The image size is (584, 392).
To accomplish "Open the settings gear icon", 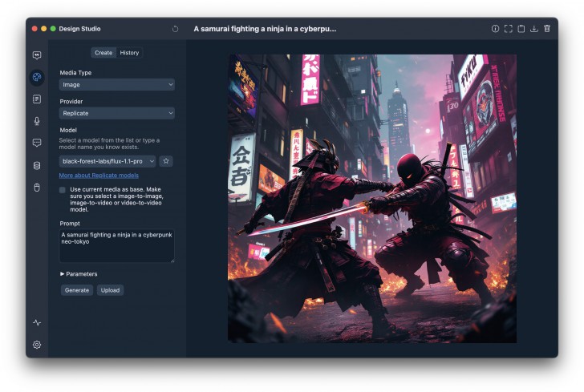I will pyautogui.click(x=37, y=345).
